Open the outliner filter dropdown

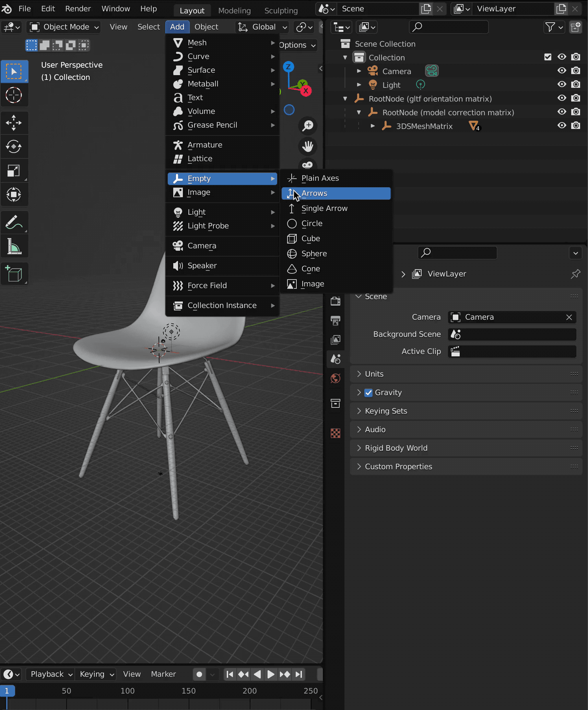(x=554, y=27)
